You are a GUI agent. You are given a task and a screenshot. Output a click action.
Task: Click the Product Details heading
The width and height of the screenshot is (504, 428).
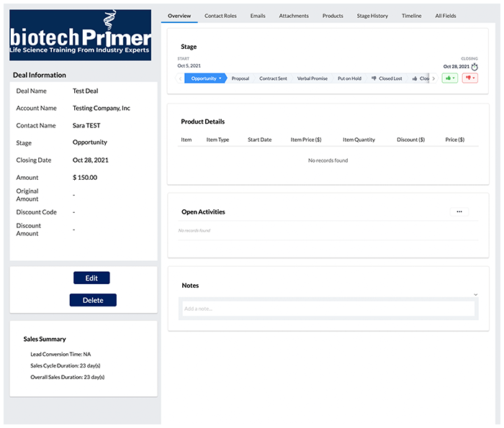coord(203,122)
